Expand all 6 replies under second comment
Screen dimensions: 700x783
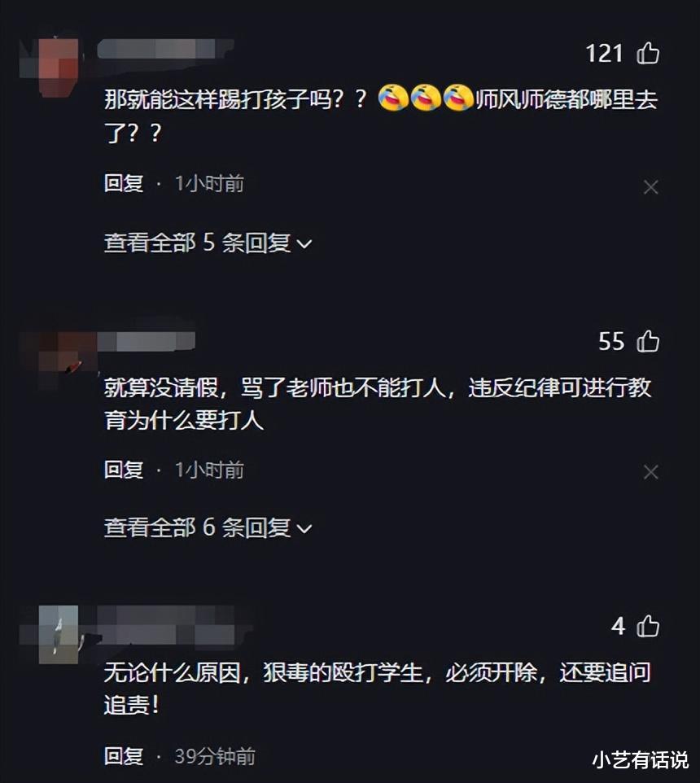click(x=208, y=527)
